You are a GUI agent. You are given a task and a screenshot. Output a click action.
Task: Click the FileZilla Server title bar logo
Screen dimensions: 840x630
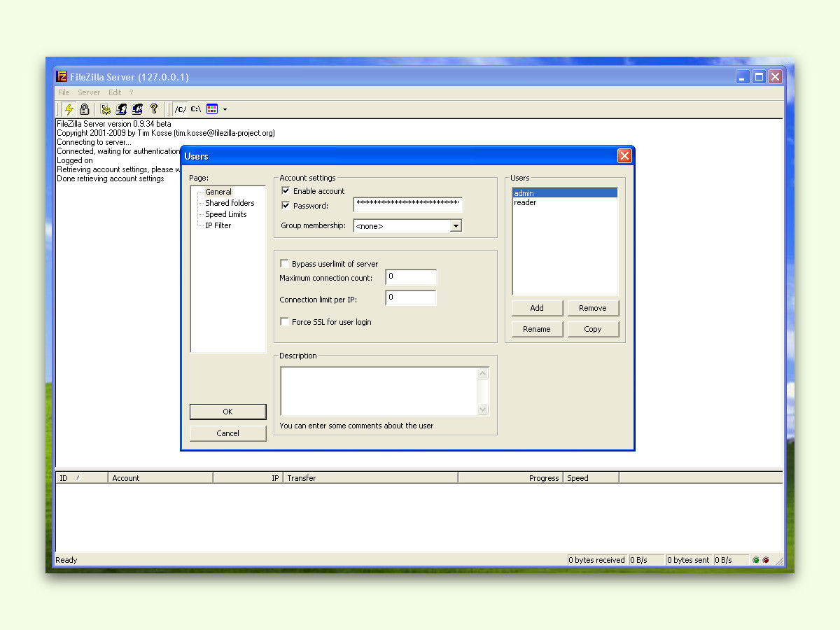tap(62, 77)
